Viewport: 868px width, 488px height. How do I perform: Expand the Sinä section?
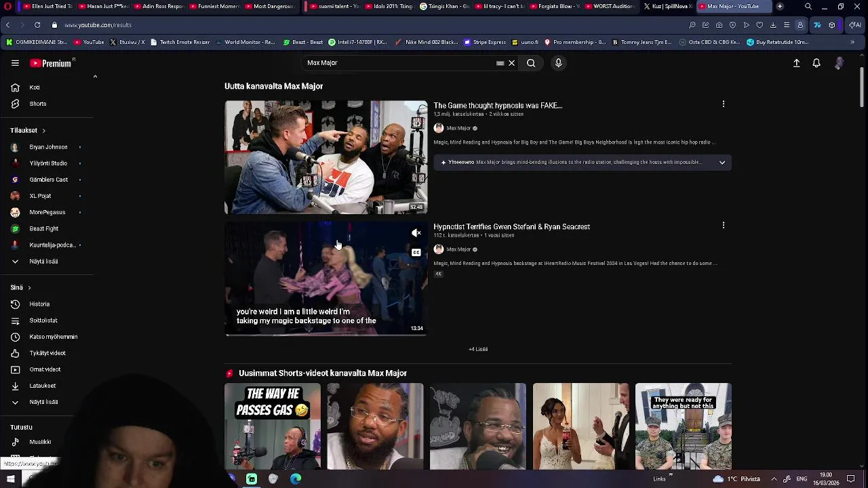click(20, 287)
